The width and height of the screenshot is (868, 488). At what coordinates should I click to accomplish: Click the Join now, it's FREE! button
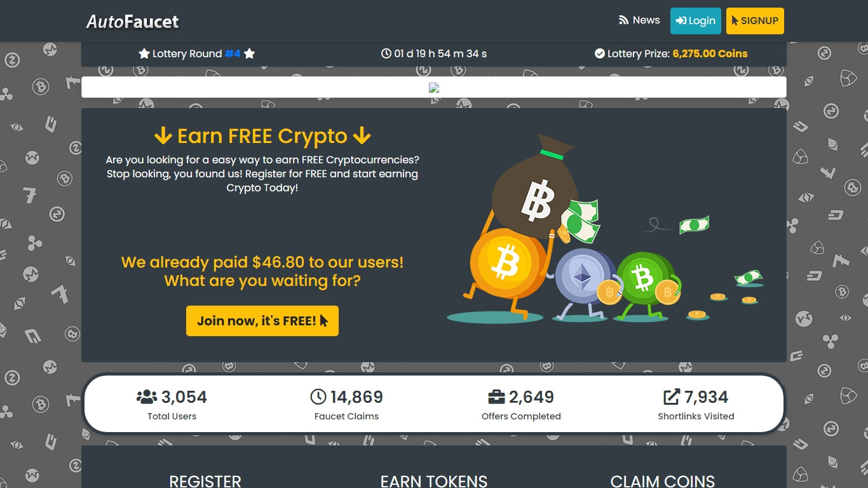pos(262,321)
